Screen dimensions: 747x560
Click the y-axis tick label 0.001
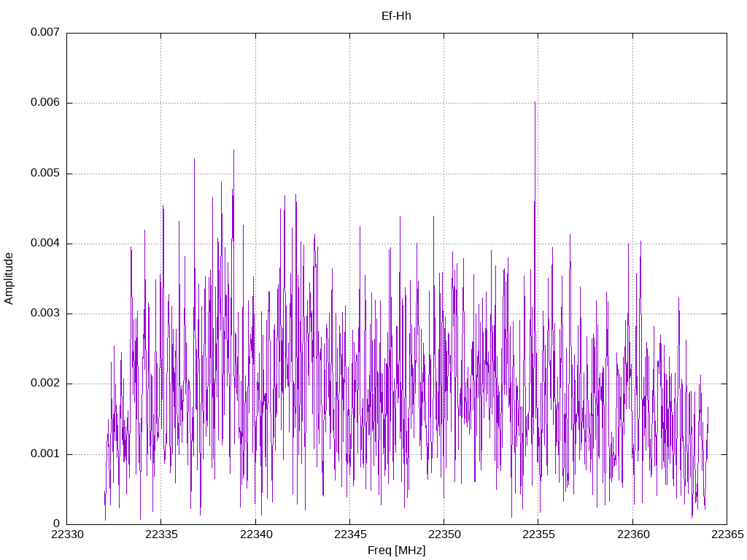click(45, 454)
